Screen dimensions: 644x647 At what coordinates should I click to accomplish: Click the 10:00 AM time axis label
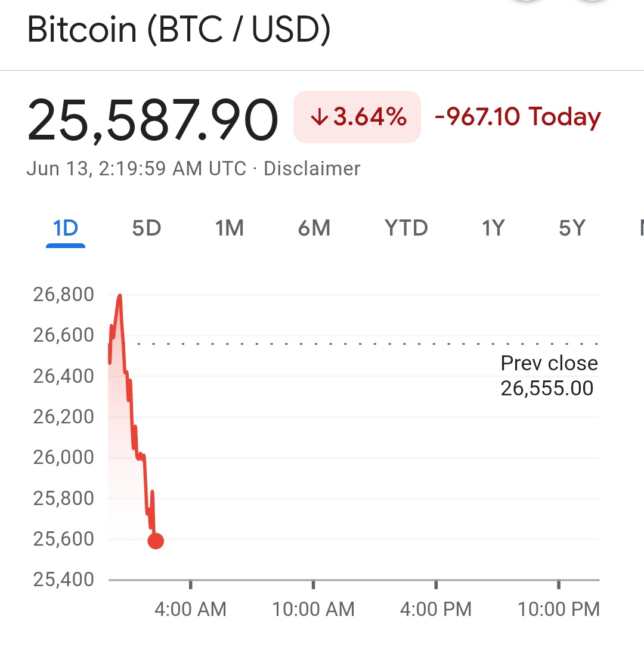click(313, 609)
